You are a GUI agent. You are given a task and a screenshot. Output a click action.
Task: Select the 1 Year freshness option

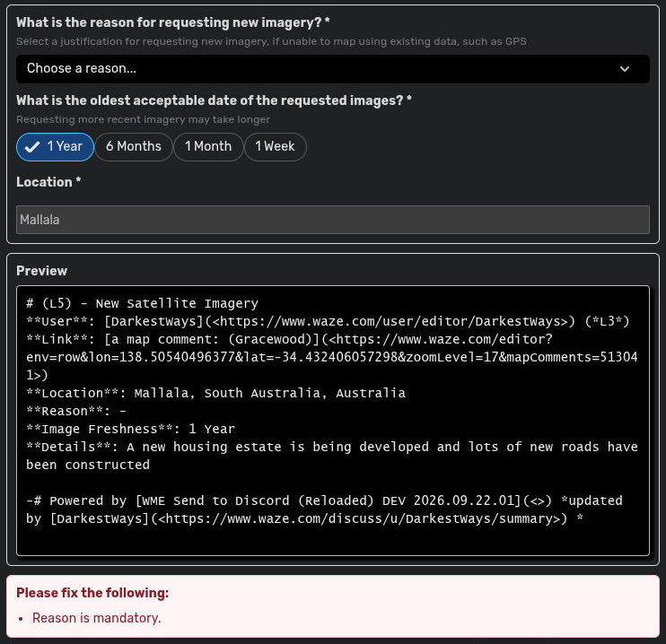click(56, 147)
